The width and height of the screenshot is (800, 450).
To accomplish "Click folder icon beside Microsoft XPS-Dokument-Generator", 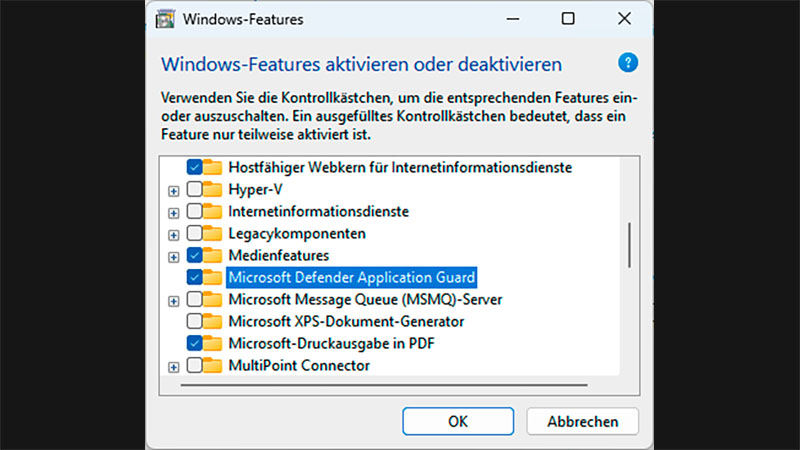I will (x=213, y=321).
